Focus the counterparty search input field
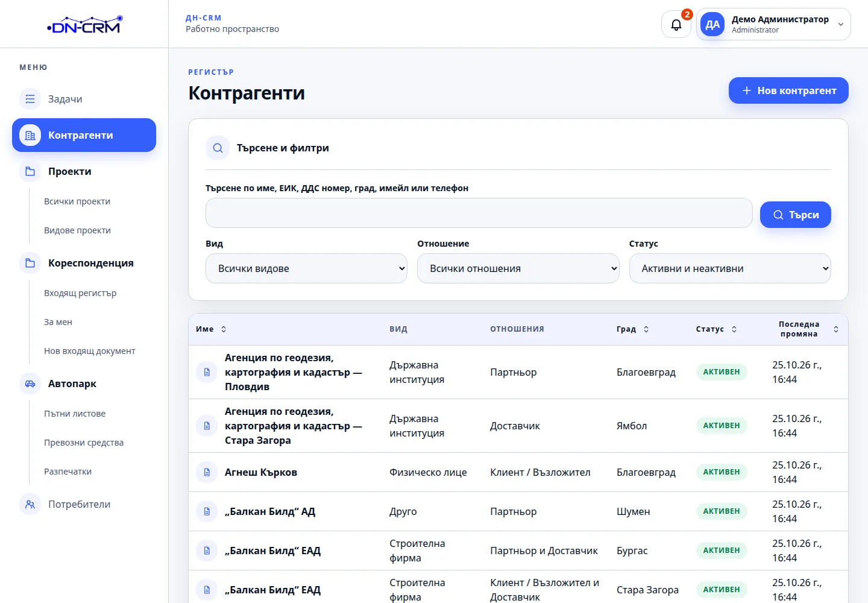Viewport: 868px width, 603px height. [x=479, y=213]
